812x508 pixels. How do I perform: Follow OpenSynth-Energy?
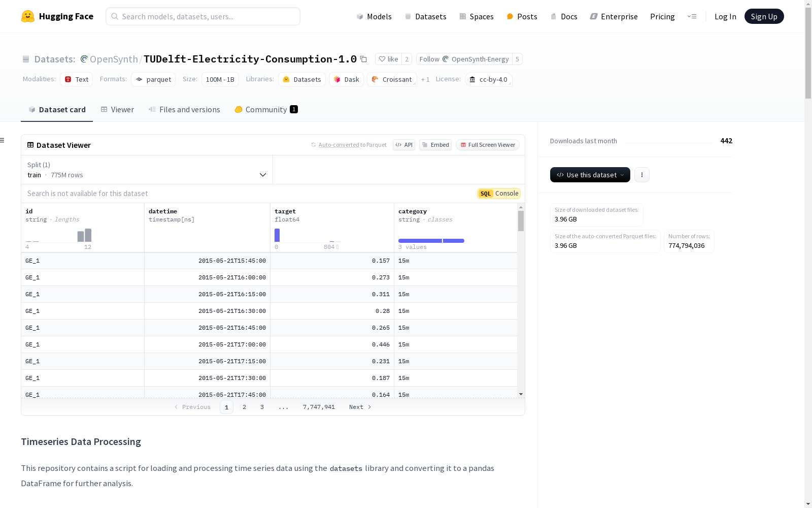pyautogui.click(x=464, y=59)
